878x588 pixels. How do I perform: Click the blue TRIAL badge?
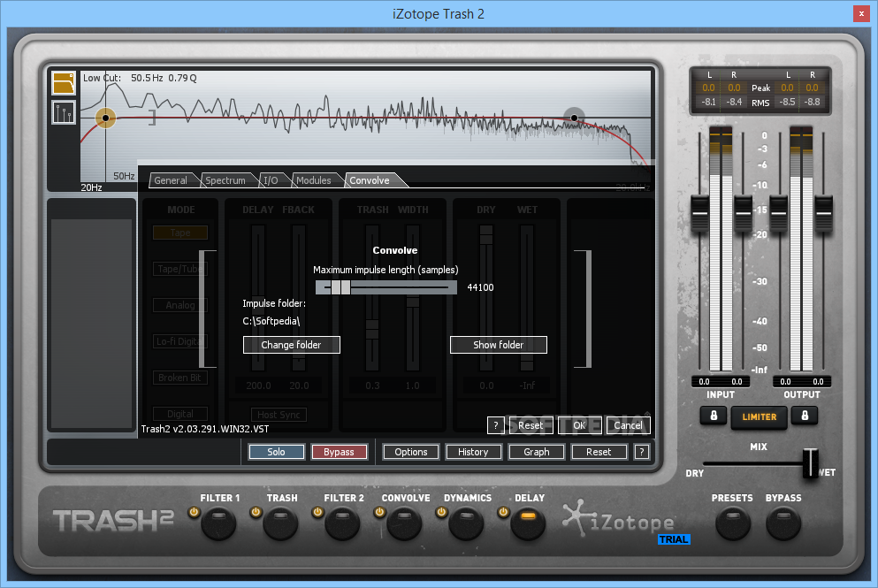[x=674, y=539]
